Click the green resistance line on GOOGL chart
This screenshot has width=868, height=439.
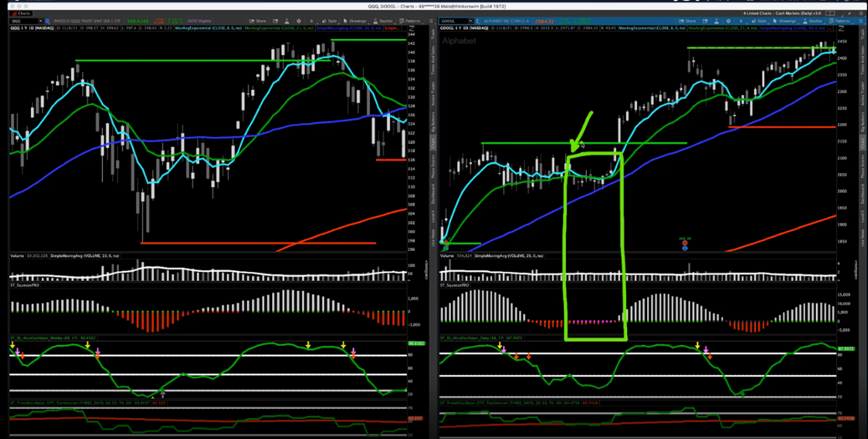(x=643, y=143)
